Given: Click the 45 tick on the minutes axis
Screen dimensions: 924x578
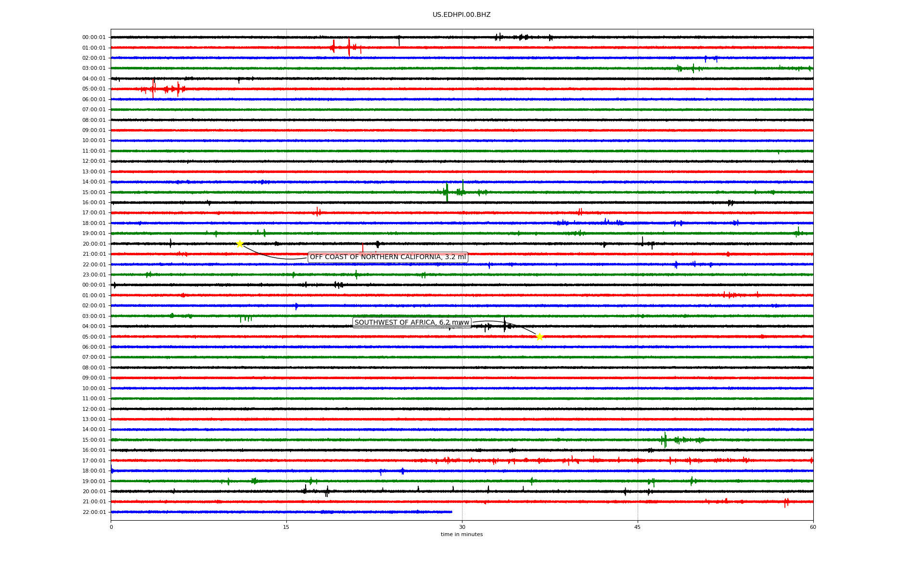Looking at the screenshot, I should point(638,527).
